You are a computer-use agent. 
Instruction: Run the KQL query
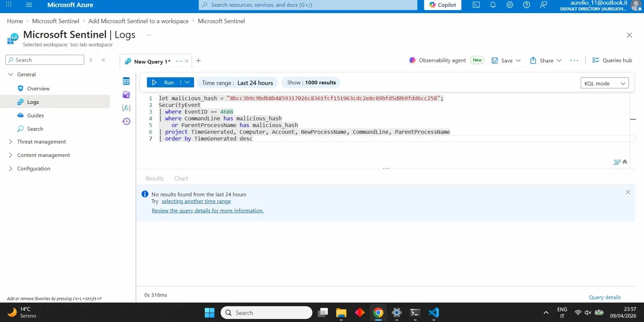point(164,83)
